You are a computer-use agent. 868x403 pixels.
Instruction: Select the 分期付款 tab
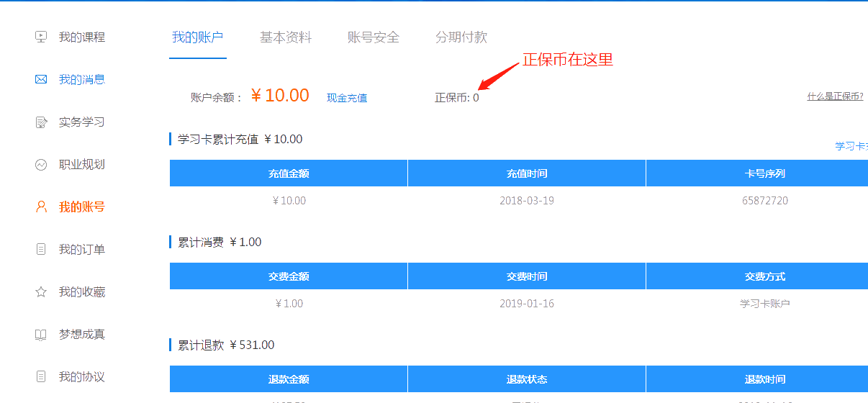(461, 37)
